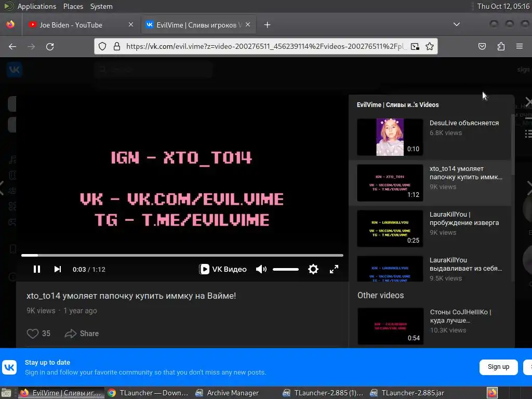
Task: Open the extensions puzzle icon
Action: pyautogui.click(x=501, y=46)
